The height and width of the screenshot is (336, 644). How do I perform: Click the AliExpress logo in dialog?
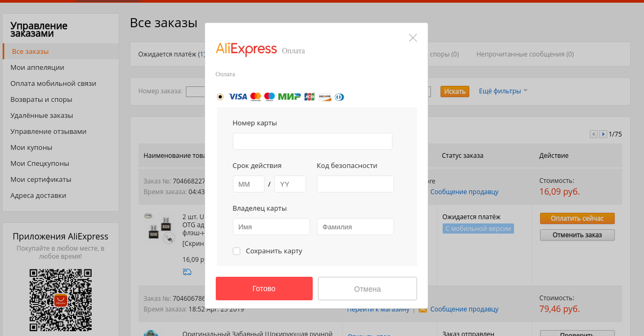246,48
